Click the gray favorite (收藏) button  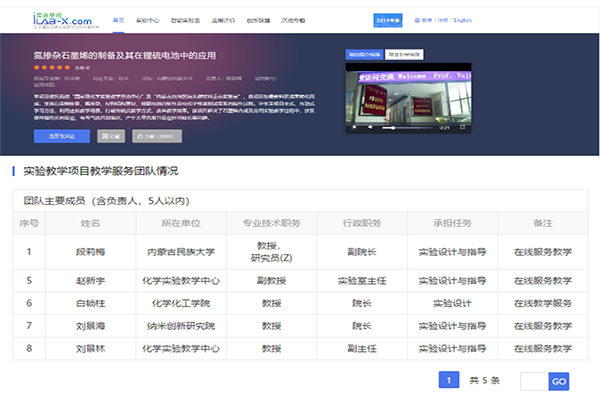click(x=111, y=138)
